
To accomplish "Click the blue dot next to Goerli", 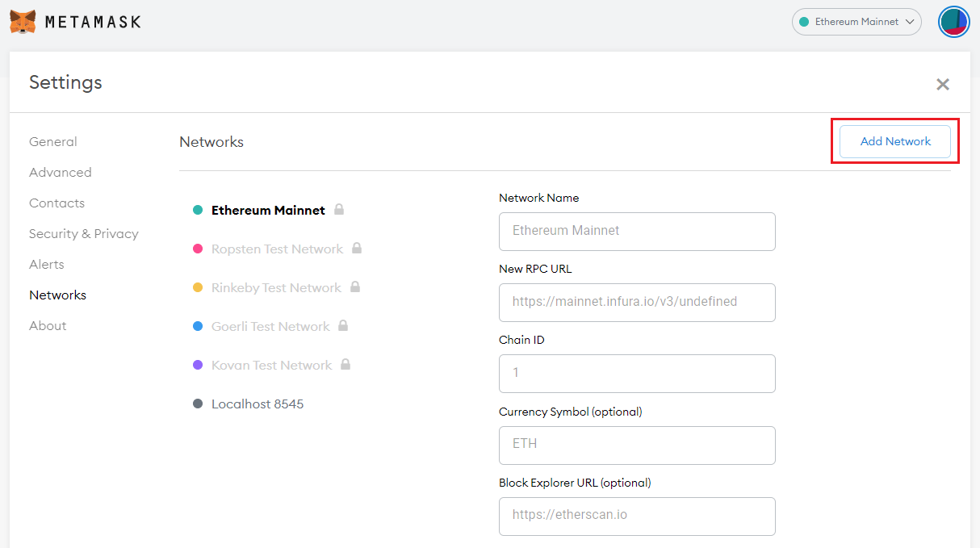I will pyautogui.click(x=198, y=326).
